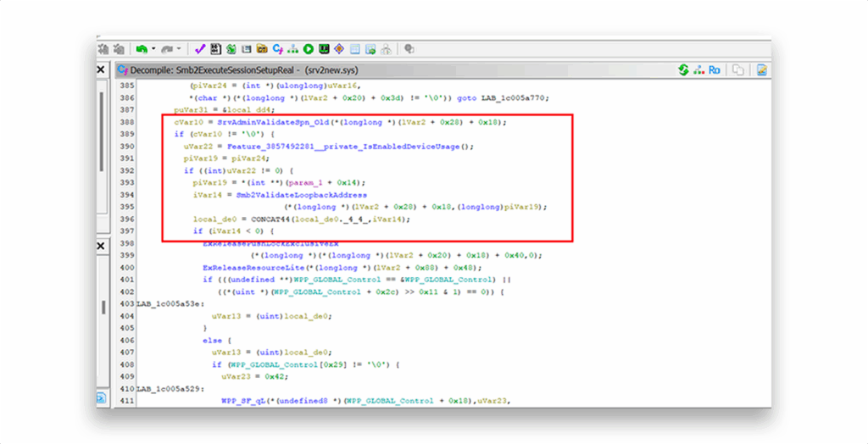Screen dimensions: 868x444
Task: Click the orange diamond toolbar icon
Action: [x=339, y=49]
